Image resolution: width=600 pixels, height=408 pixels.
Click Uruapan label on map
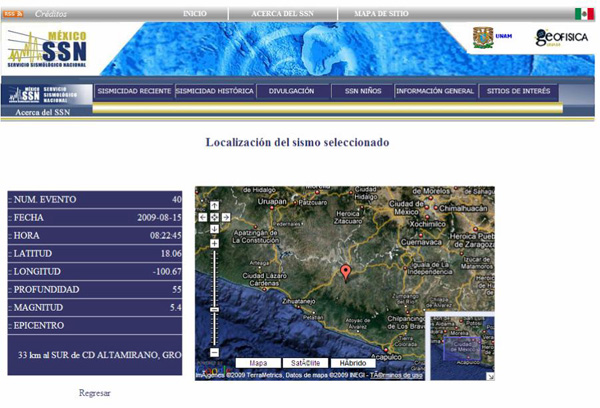[272, 201]
